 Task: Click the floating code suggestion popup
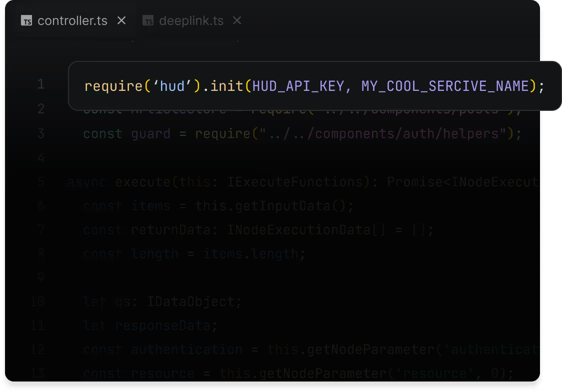tap(314, 85)
